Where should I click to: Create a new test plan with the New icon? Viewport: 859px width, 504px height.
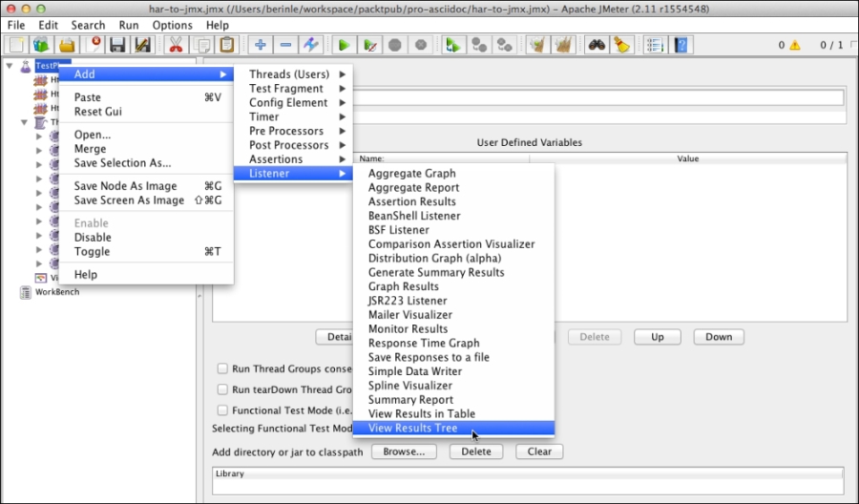point(16,45)
